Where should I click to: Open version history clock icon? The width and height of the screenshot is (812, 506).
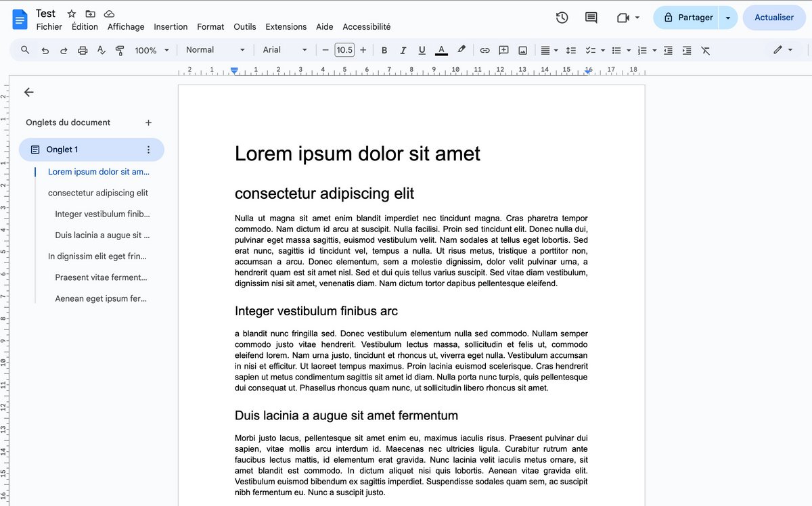coord(562,18)
